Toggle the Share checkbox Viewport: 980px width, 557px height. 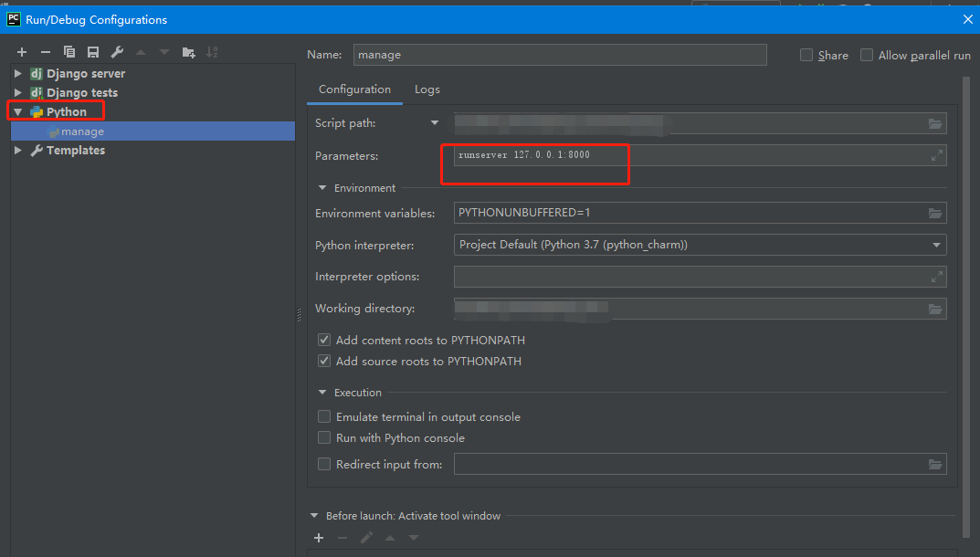806,55
